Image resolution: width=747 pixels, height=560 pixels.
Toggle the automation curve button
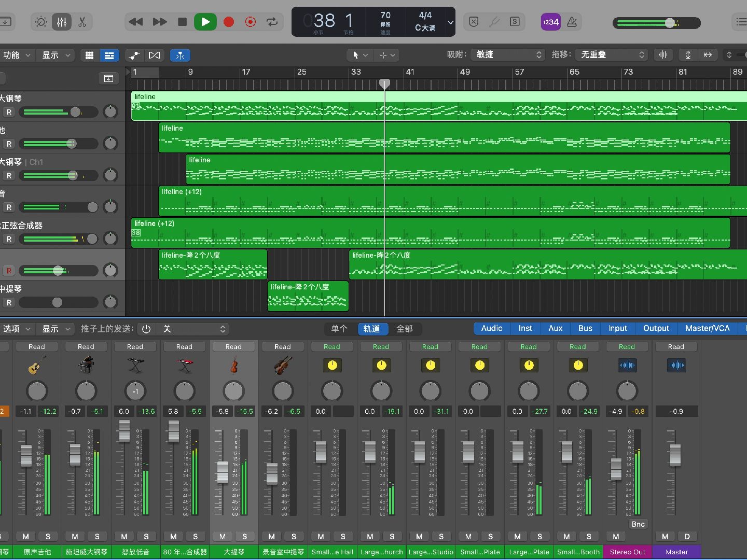(134, 55)
